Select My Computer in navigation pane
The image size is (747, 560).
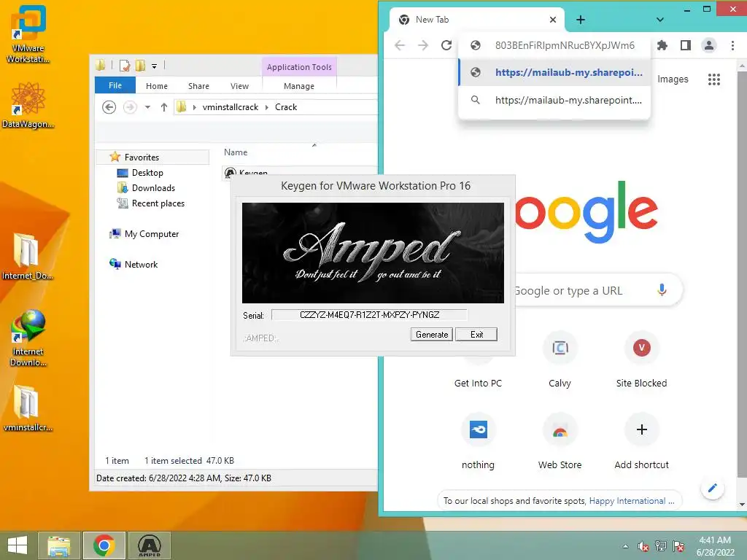point(152,234)
